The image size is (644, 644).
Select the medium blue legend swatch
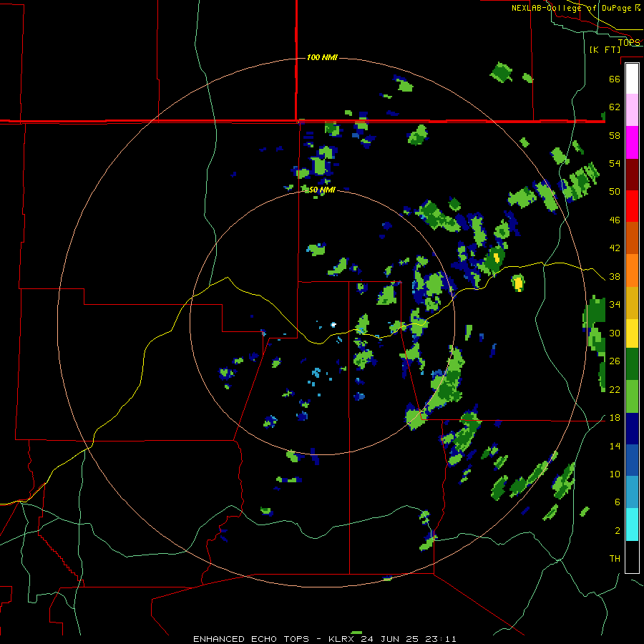(632, 460)
